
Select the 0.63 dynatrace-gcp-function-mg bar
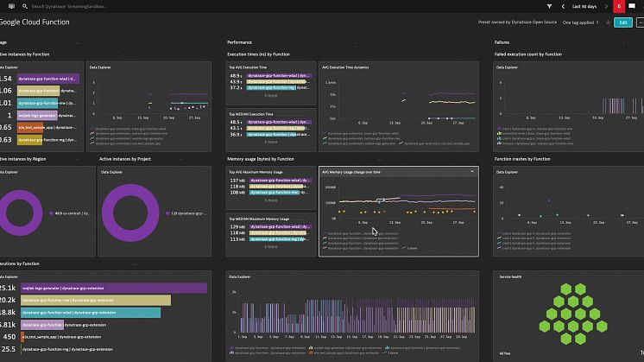(x=29, y=140)
